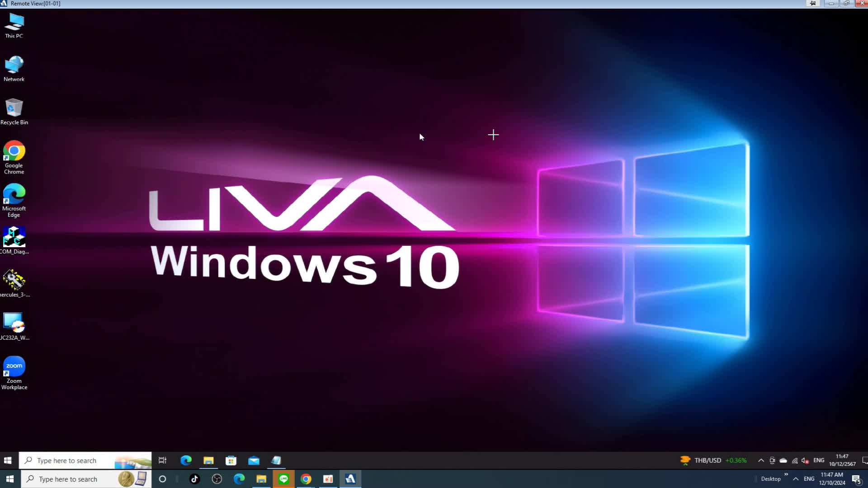This screenshot has width=868, height=488.
Task: Select the COM_Diag desktop icon
Action: click(14, 241)
